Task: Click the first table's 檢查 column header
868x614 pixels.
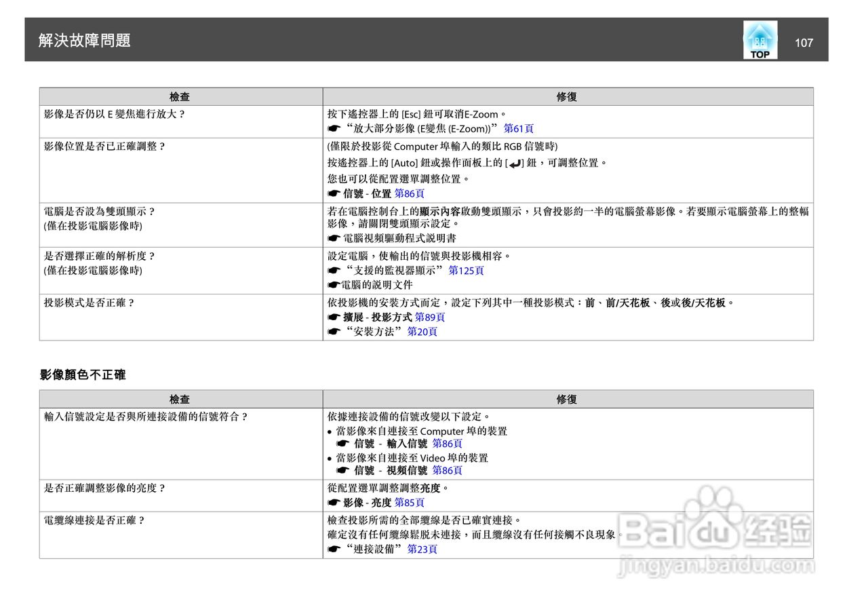Action: point(180,97)
